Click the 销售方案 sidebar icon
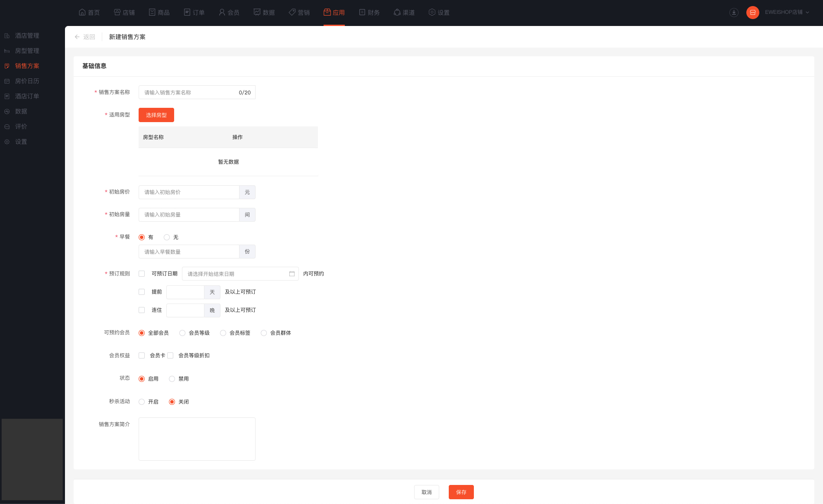The image size is (823, 504). tap(7, 66)
